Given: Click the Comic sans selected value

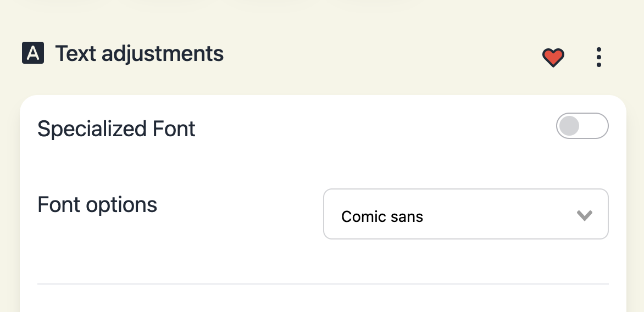Looking at the screenshot, I should coord(382,216).
